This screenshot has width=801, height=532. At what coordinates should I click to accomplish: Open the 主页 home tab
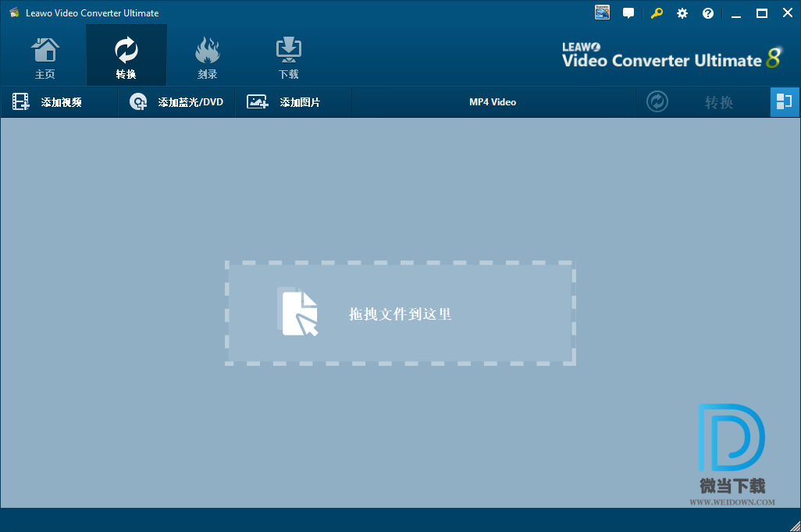click(x=45, y=57)
